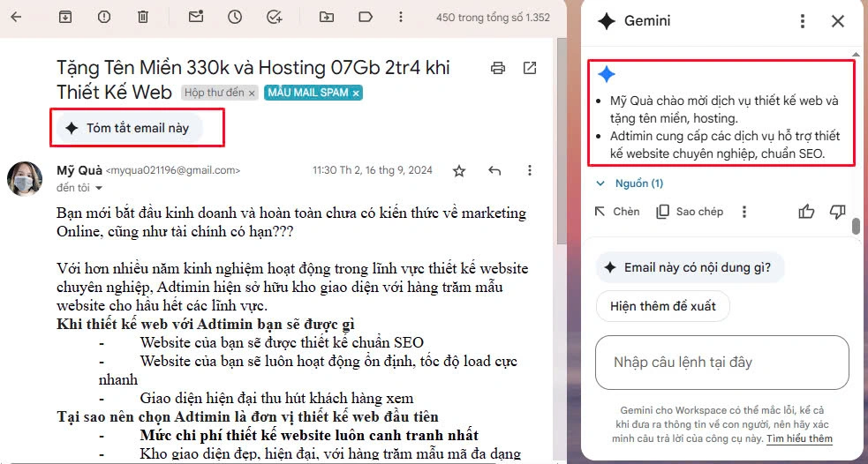
Task: Report this email as spam
Action: pos(104,17)
